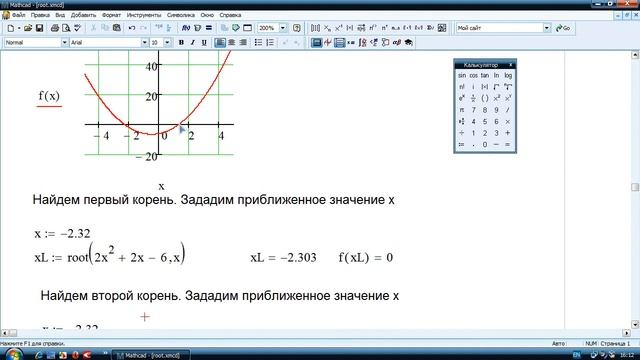
Task: Insert unit using the measuring cup icon
Action: (198, 28)
